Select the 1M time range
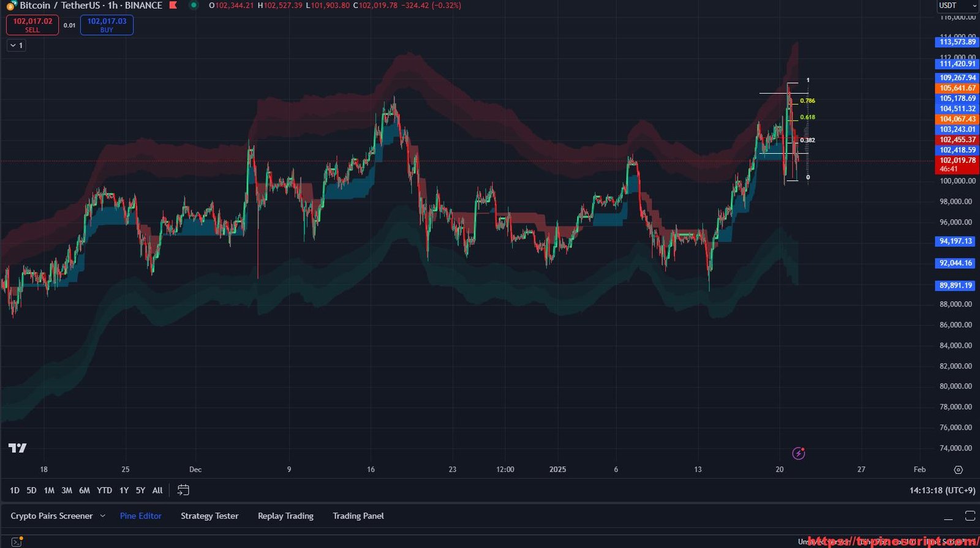Image resolution: width=980 pixels, height=548 pixels. (x=49, y=490)
